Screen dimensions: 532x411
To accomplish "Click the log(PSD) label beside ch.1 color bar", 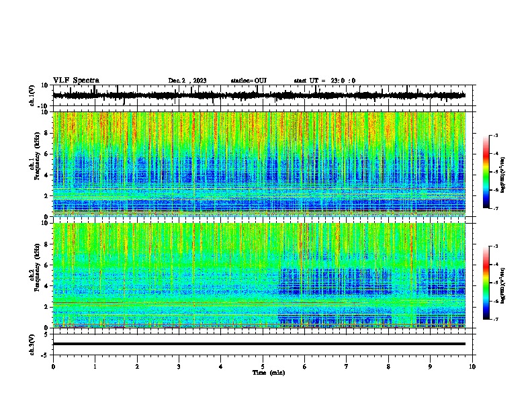I will 502,175.
